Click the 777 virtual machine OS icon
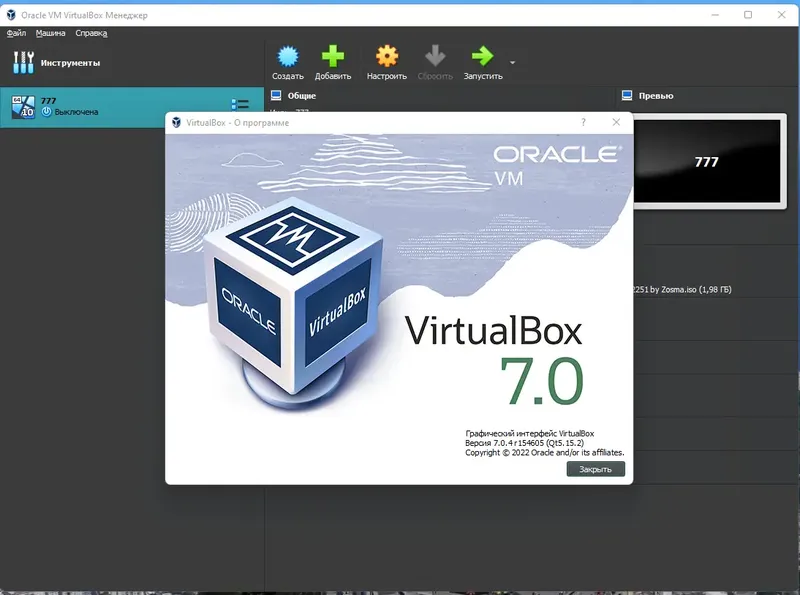800x595 pixels. [x=22, y=104]
